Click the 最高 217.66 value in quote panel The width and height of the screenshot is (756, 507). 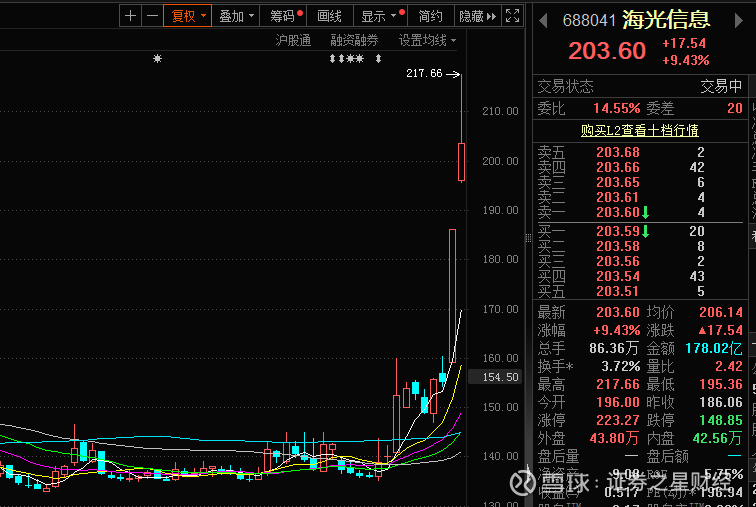(618, 385)
